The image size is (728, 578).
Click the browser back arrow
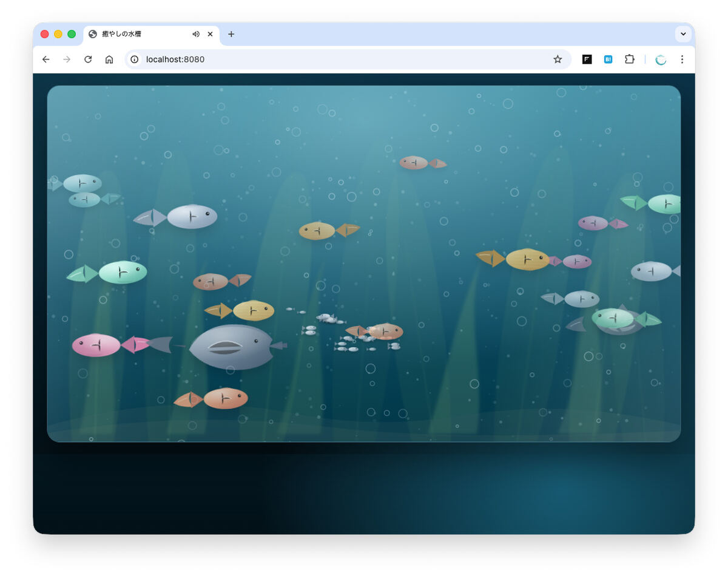[x=45, y=59]
